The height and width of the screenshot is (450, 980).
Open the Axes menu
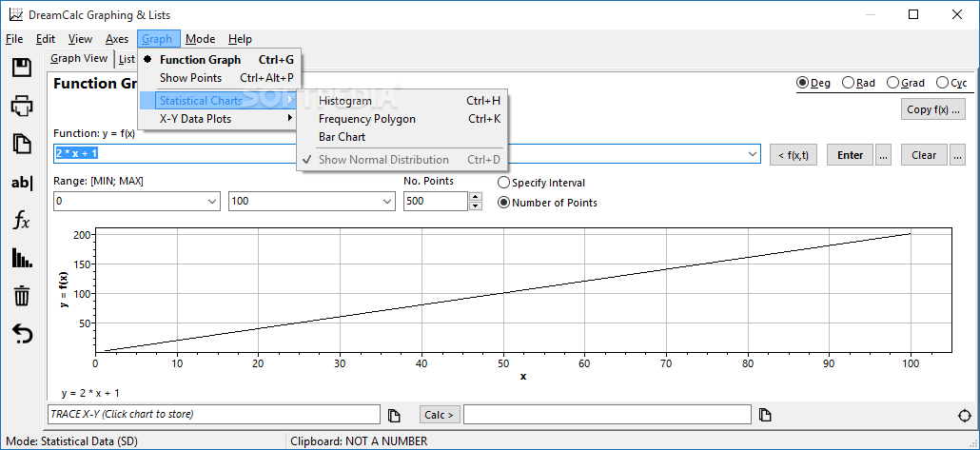[117, 39]
